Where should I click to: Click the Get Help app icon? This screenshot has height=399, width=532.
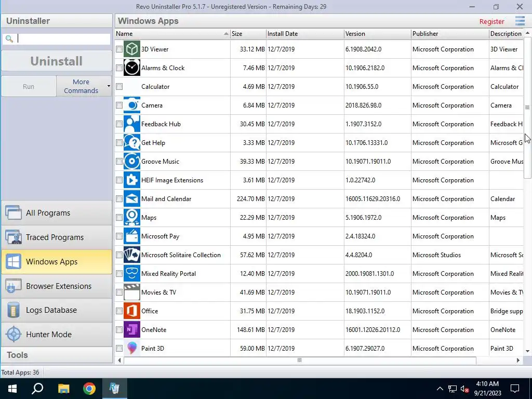pyautogui.click(x=131, y=142)
